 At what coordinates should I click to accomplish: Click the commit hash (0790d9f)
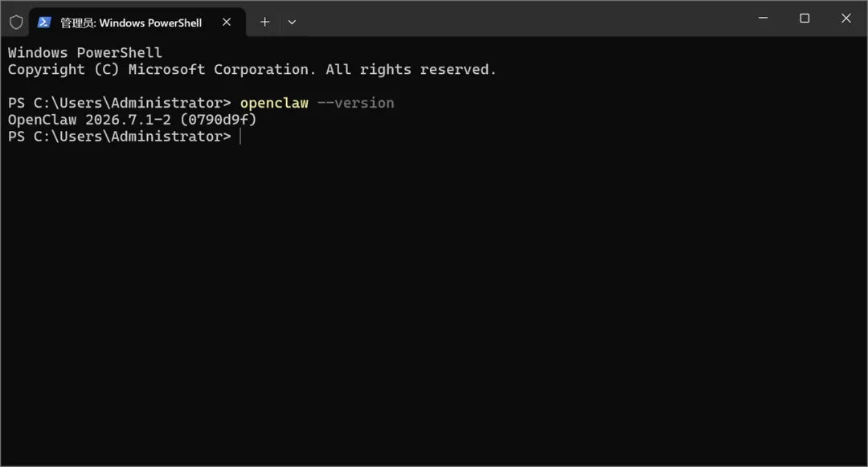219,120
